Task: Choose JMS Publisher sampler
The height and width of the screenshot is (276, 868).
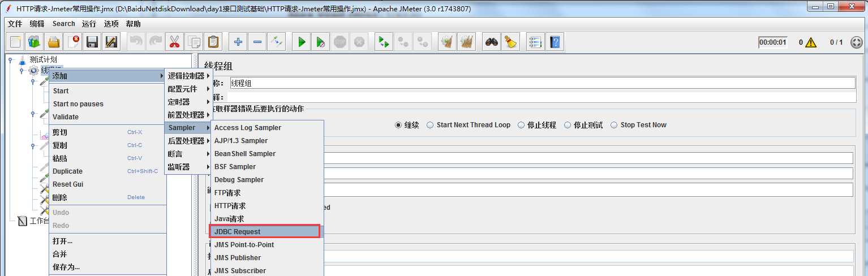Action: [x=267, y=258]
